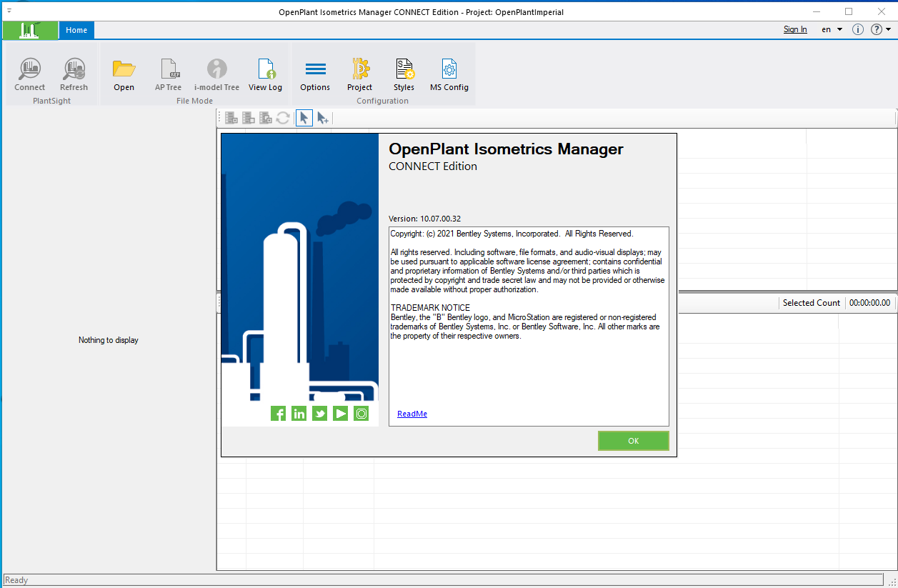Click the second grayed list toolbar icon
The image size is (898, 588).
point(249,118)
